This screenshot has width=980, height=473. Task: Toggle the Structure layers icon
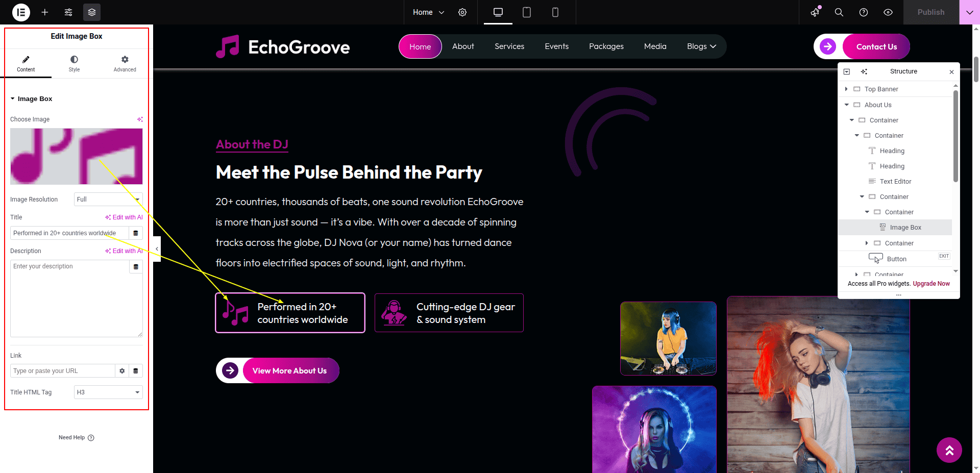coord(92,12)
